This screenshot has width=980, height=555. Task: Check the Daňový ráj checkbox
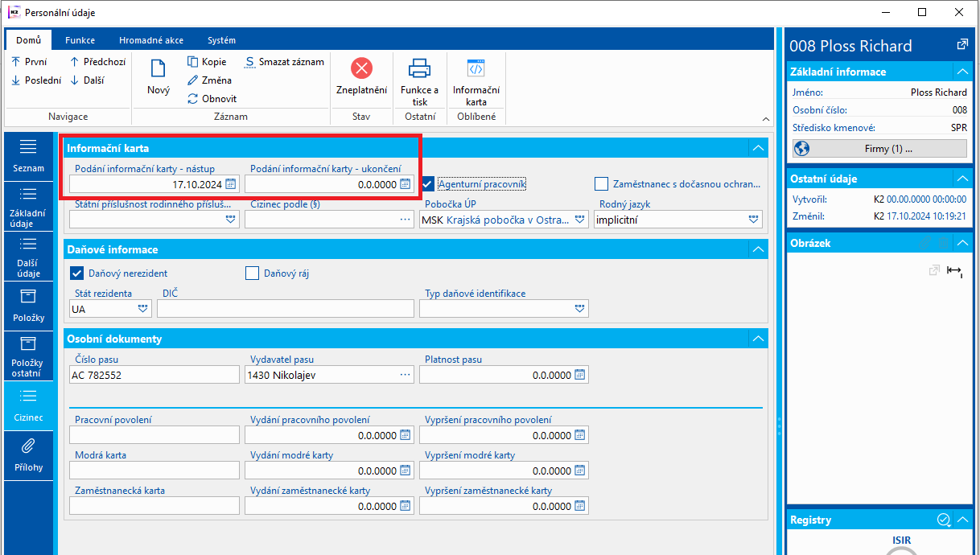pyautogui.click(x=253, y=273)
